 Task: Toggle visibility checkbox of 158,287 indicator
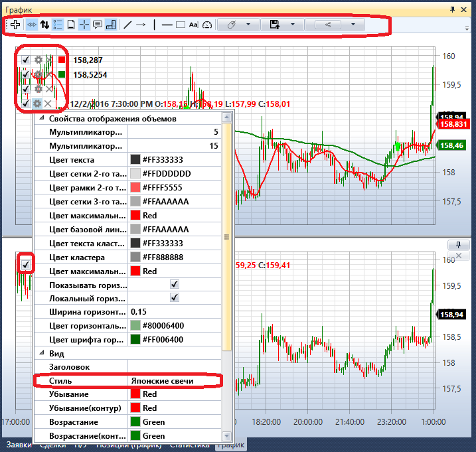26,60
